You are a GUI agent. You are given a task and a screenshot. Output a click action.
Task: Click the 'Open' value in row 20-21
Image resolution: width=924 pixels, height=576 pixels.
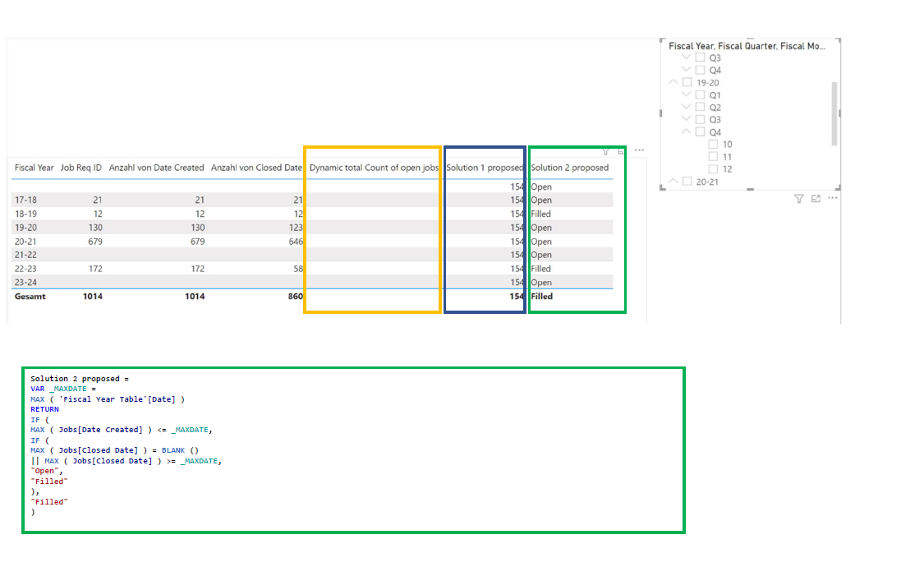541,241
